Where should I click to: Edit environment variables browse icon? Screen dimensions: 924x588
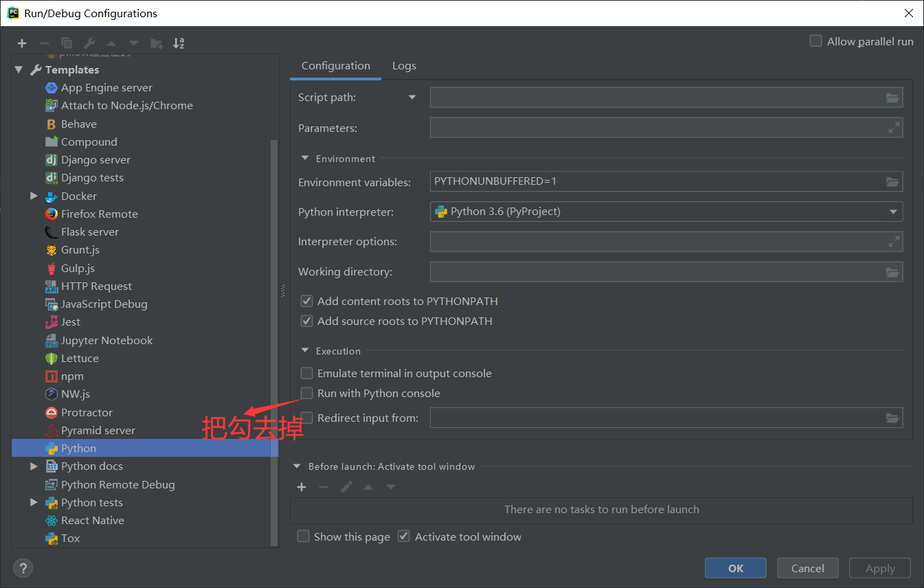pos(892,181)
